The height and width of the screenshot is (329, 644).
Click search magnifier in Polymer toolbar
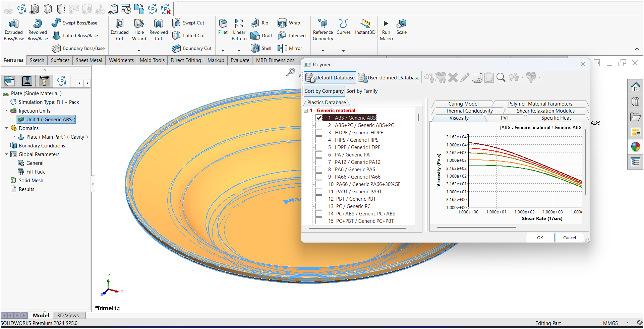pyautogui.click(x=501, y=77)
